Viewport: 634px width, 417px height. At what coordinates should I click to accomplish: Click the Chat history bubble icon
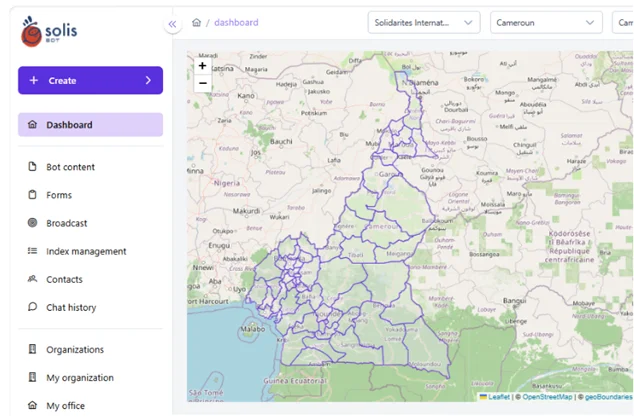[x=32, y=307]
